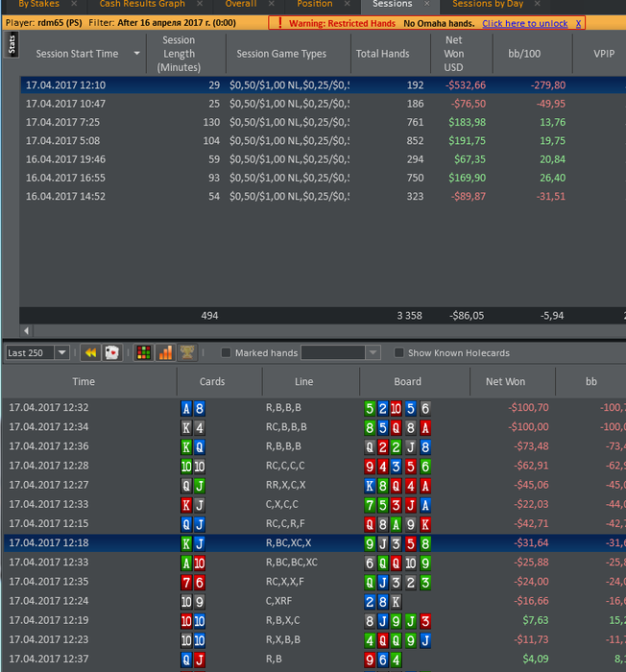Select session 16.04.2017 16:55
The width and height of the screenshot is (626, 672).
point(323,178)
